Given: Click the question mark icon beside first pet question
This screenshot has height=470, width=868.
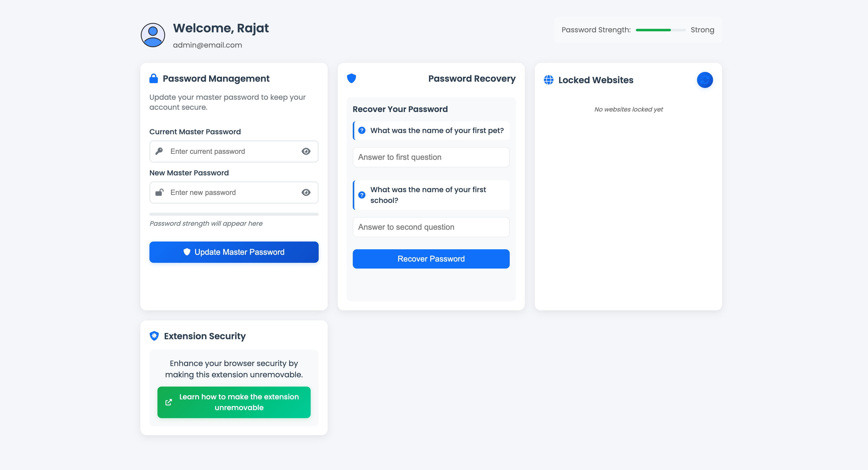Looking at the screenshot, I should [x=362, y=130].
